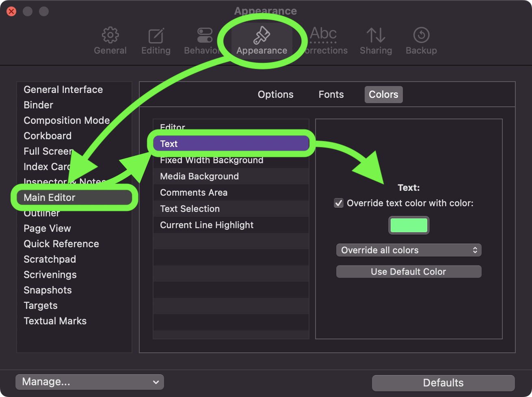
Task: Open the General preferences gear icon
Action: (110, 36)
